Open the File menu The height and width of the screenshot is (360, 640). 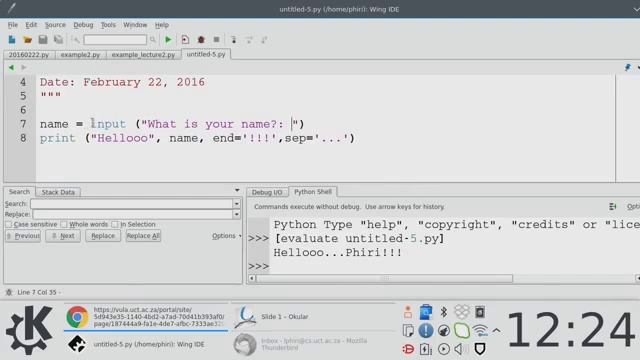pyautogui.click(x=13, y=25)
